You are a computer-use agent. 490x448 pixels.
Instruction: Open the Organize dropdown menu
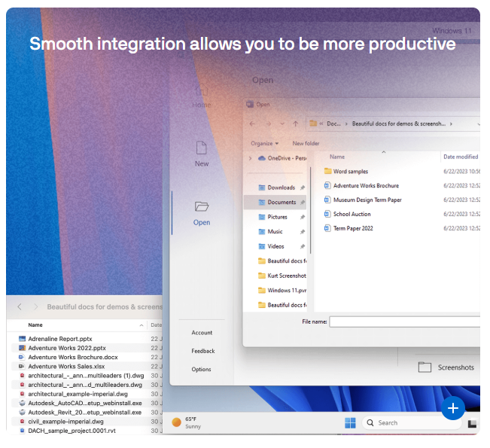click(x=264, y=144)
